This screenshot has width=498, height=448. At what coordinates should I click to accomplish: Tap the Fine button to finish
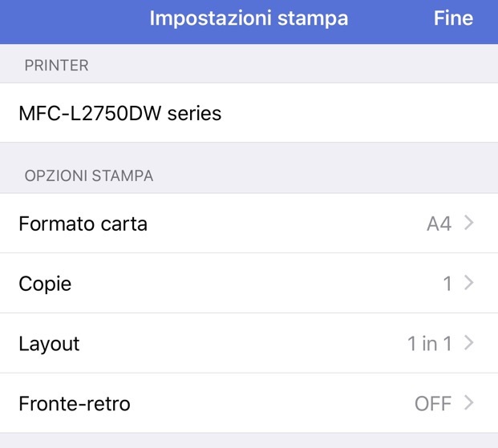pyautogui.click(x=453, y=18)
